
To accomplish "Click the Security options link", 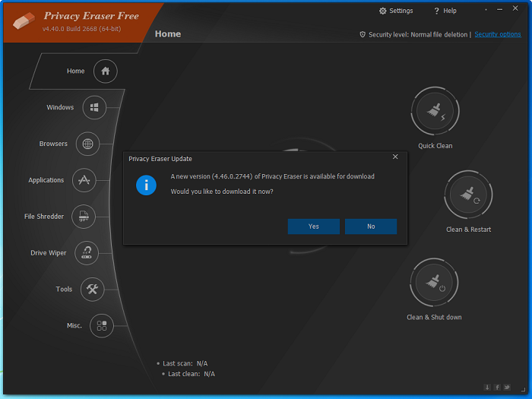I will coord(497,34).
